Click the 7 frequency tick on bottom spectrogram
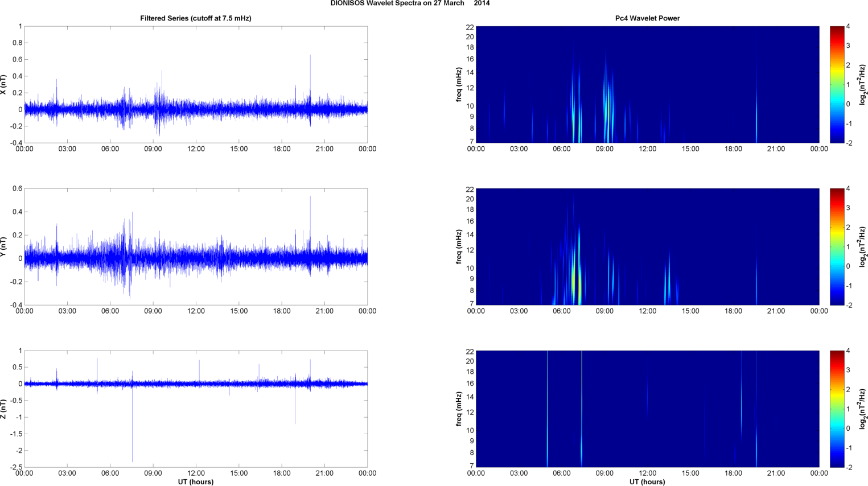868x486 pixels. click(x=472, y=466)
